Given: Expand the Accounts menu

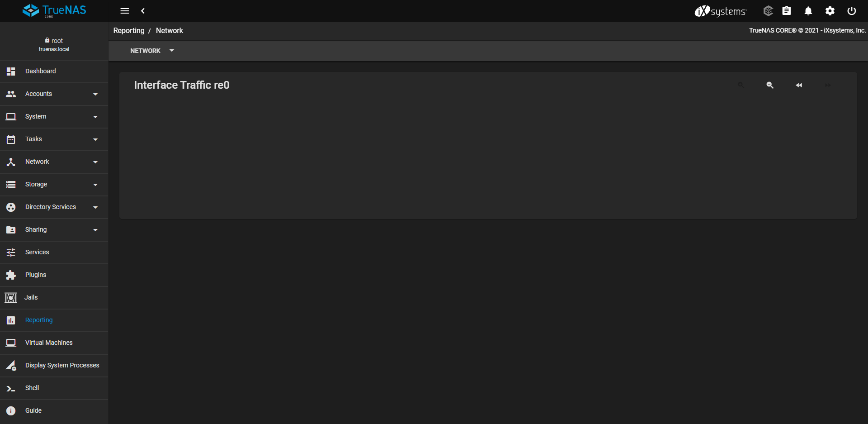Looking at the screenshot, I should [54, 94].
